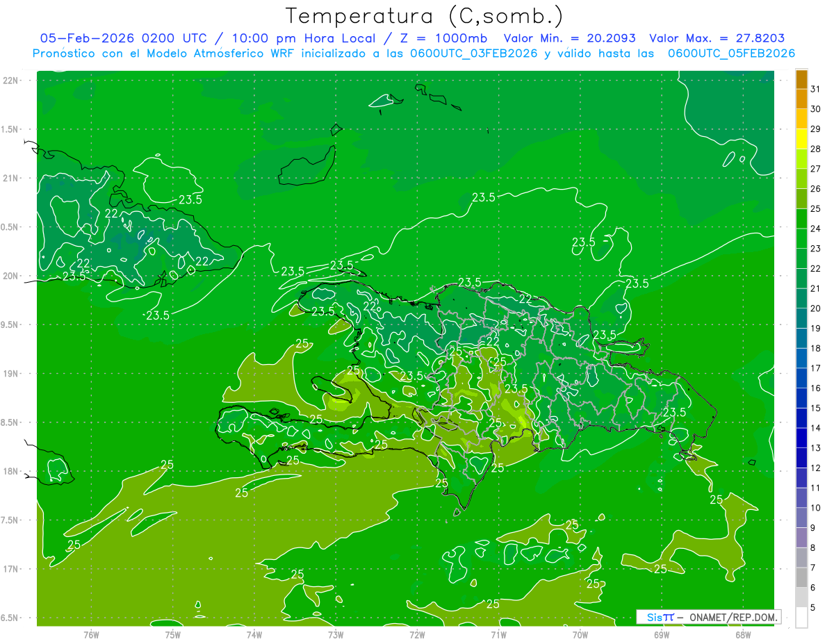Click the colorbar label '6'
This screenshot has height=644, width=834.
[813, 588]
